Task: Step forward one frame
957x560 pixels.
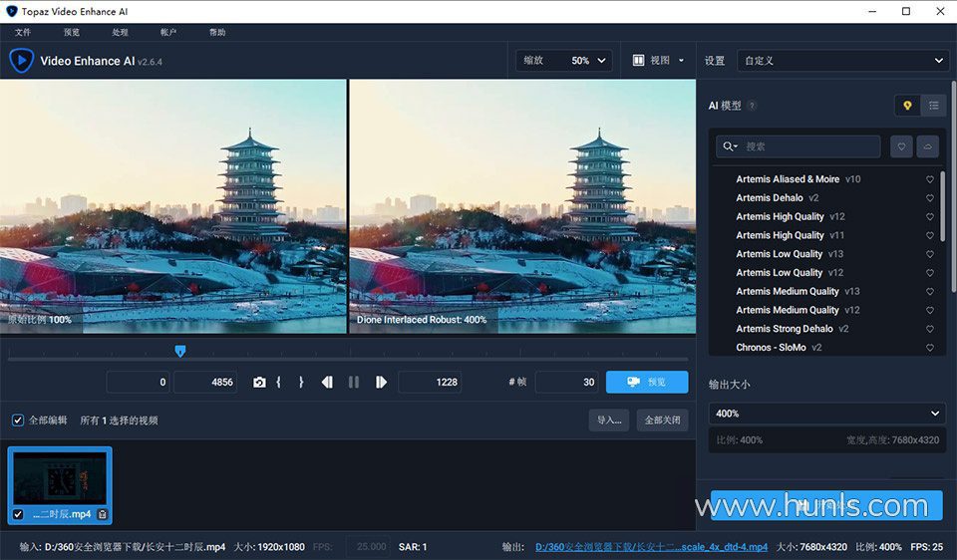Action: (381, 383)
